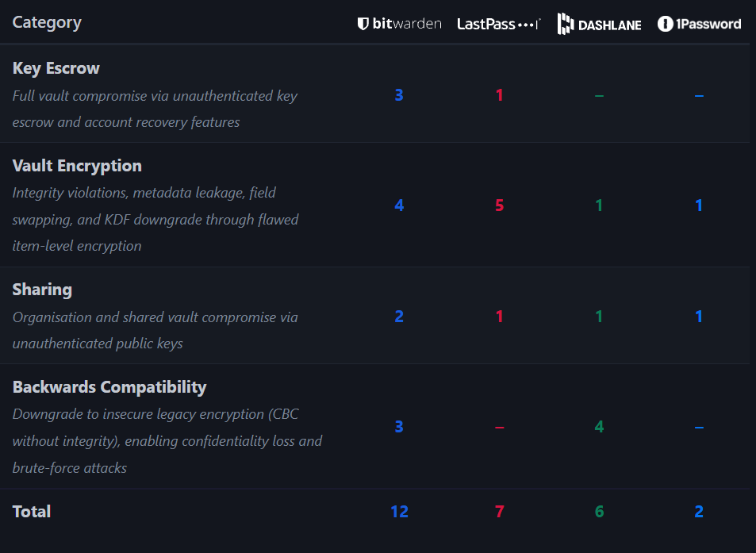Select the Sharing row title
The image size is (756, 553).
point(42,290)
